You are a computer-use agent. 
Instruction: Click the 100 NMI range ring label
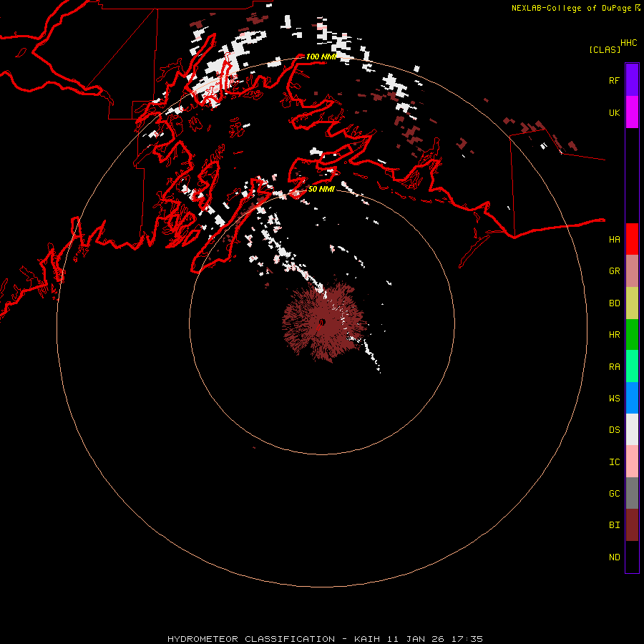[321, 57]
